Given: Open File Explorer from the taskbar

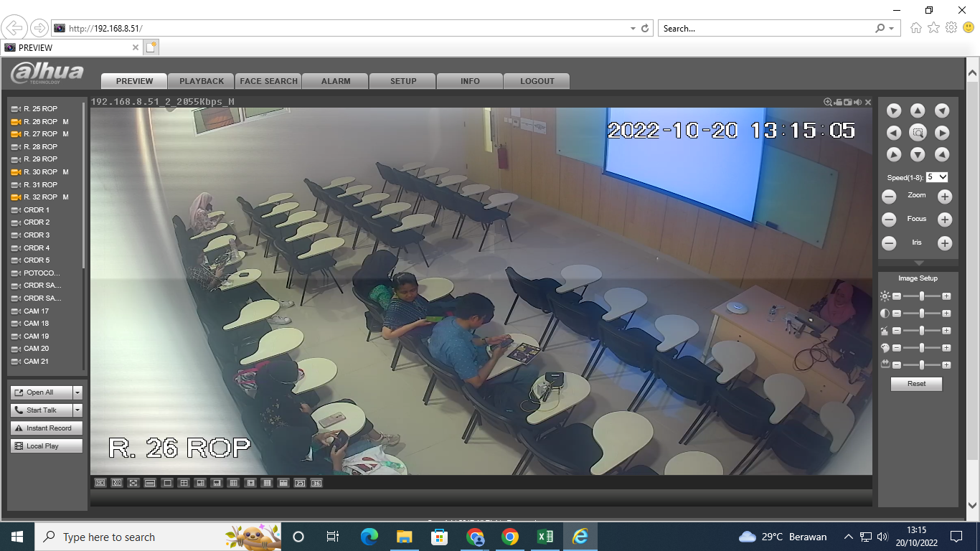Looking at the screenshot, I should (x=405, y=537).
